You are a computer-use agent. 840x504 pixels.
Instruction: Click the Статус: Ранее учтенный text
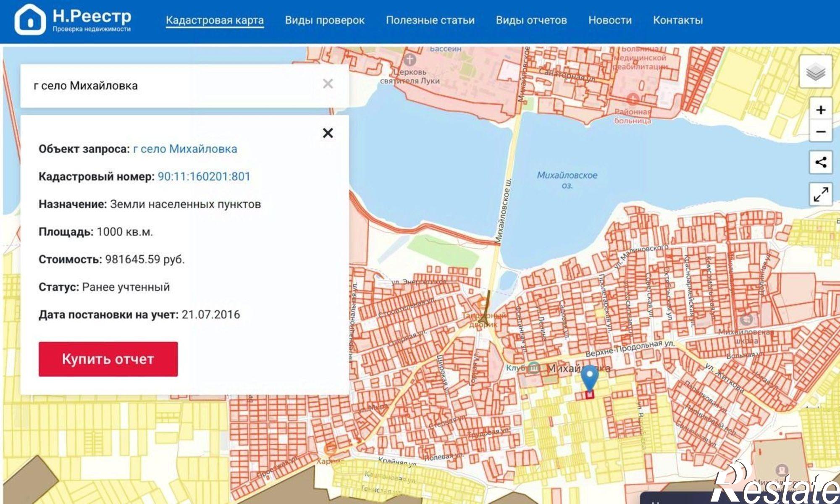(x=104, y=287)
